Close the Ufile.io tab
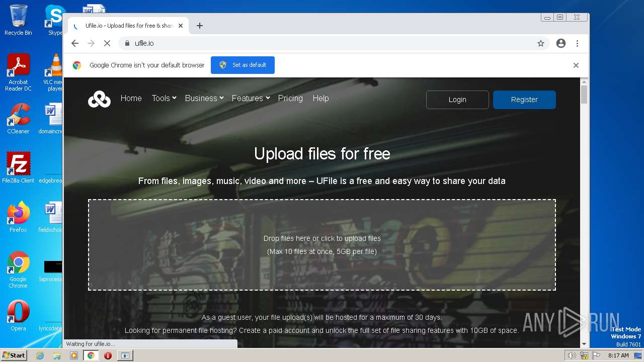This screenshot has width=644, height=362. 181,26
